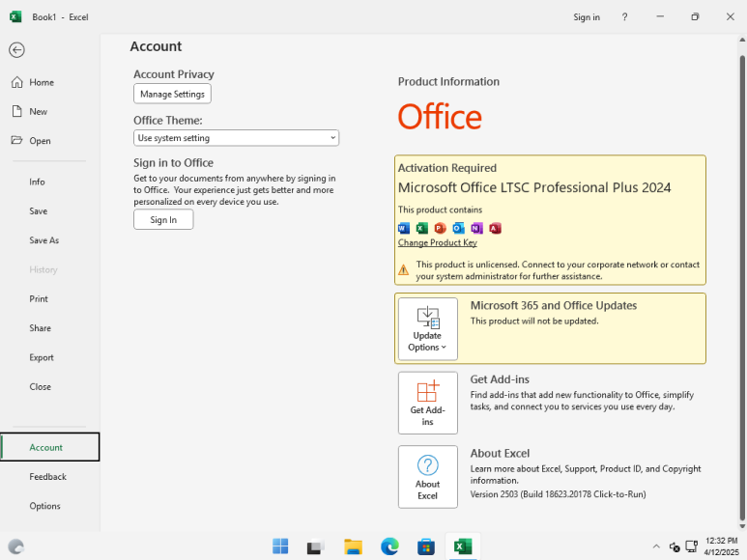The width and height of the screenshot is (747, 560).
Task: Click the Word icon in product contents
Action: 404,229
